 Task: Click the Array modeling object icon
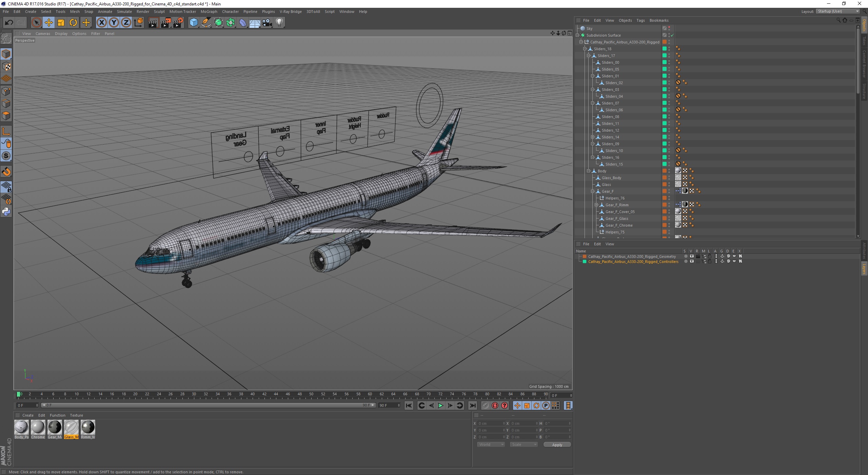pyautogui.click(x=231, y=23)
